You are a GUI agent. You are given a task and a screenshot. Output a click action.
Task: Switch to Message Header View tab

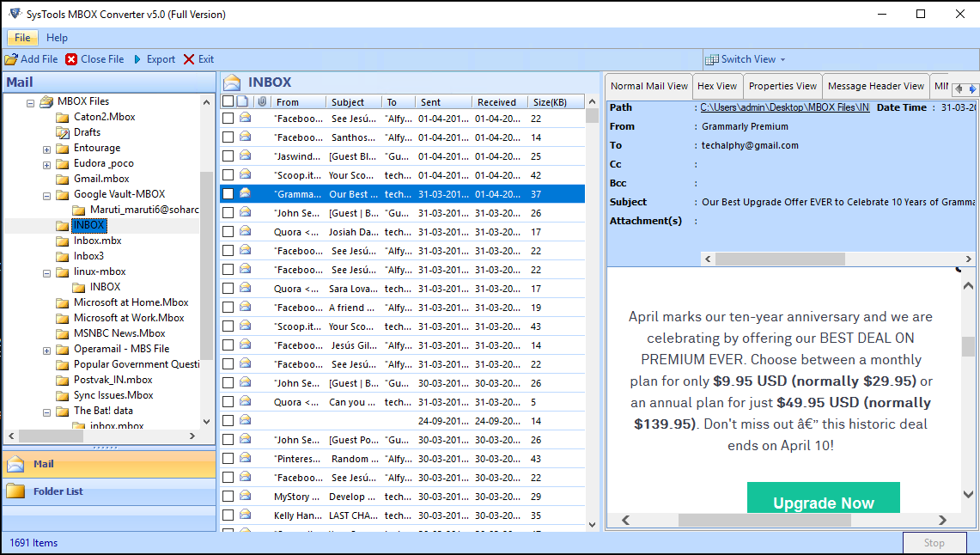[x=875, y=86]
